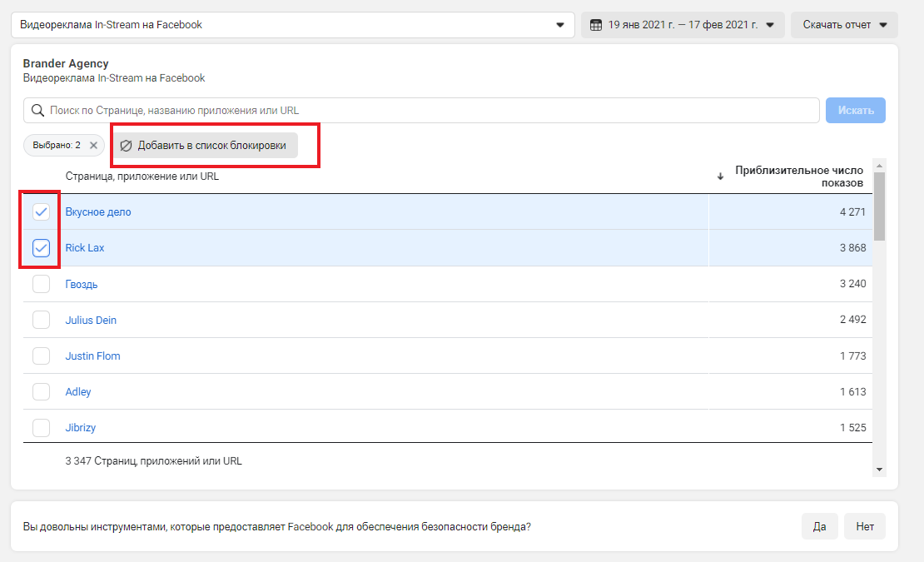This screenshot has width=924, height=562.
Task: Answer Нет to the feedback question
Action: tap(865, 526)
